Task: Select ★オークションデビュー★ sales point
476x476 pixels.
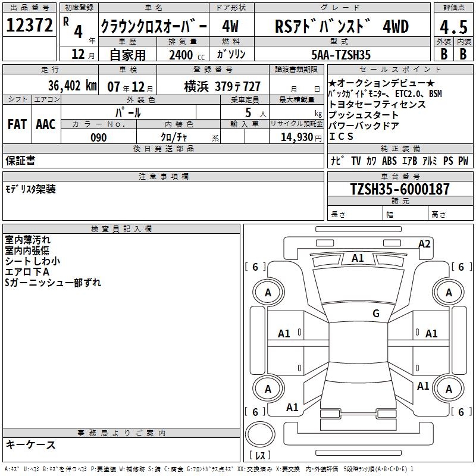Action: click(382, 83)
